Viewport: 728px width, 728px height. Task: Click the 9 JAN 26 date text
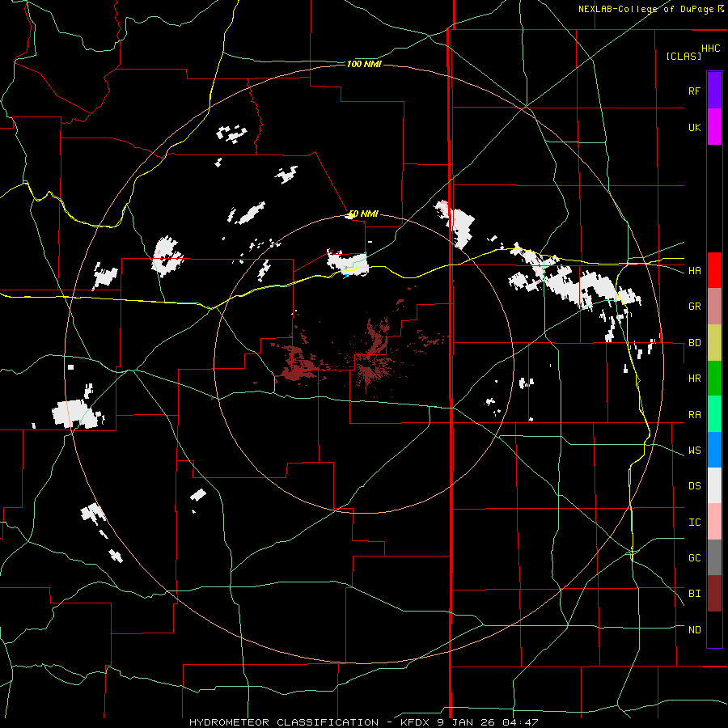pyautogui.click(x=466, y=722)
